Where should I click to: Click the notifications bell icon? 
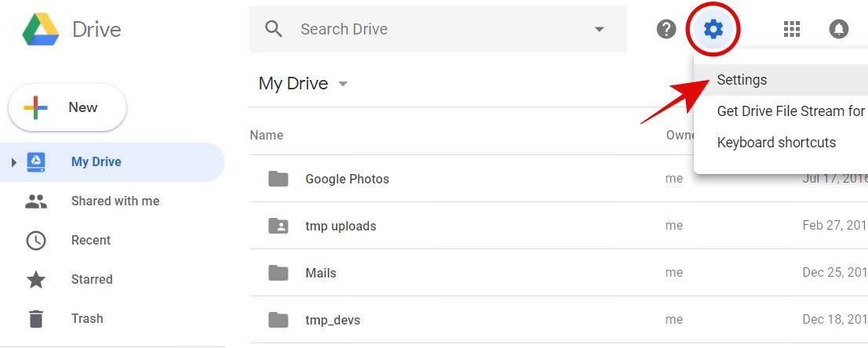(x=839, y=29)
